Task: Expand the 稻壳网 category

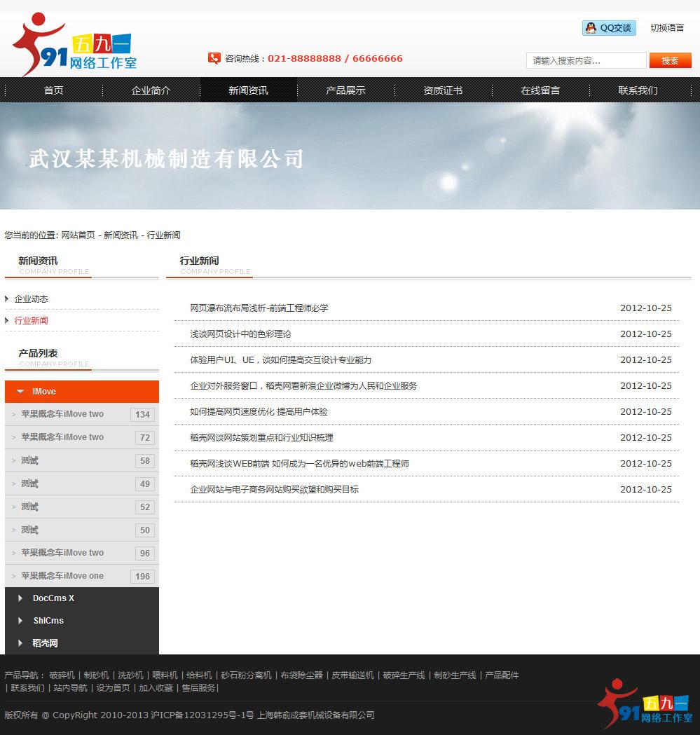Action: point(45,643)
